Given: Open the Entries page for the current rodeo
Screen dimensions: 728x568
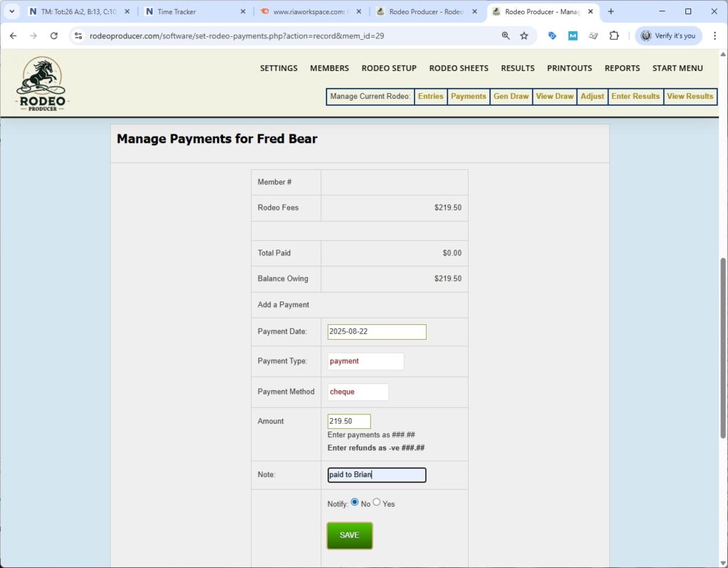Looking at the screenshot, I should point(430,96).
